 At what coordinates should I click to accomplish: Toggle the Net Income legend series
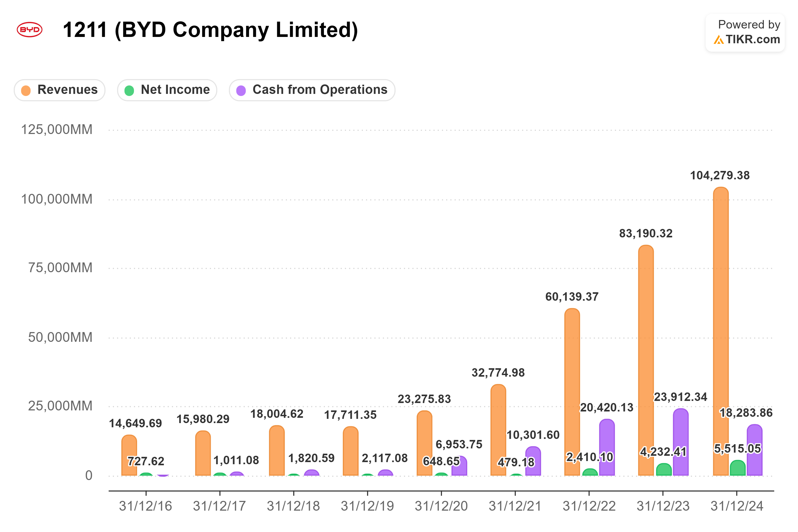(x=167, y=90)
